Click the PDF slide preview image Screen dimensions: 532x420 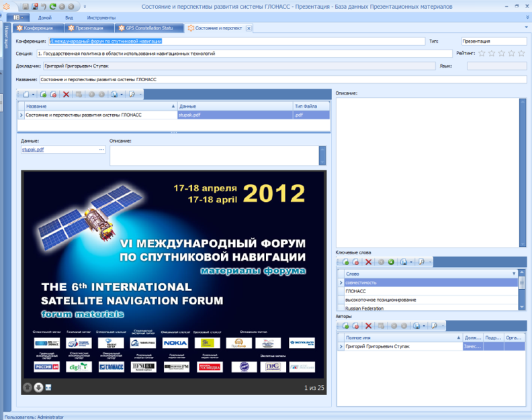[x=174, y=274]
